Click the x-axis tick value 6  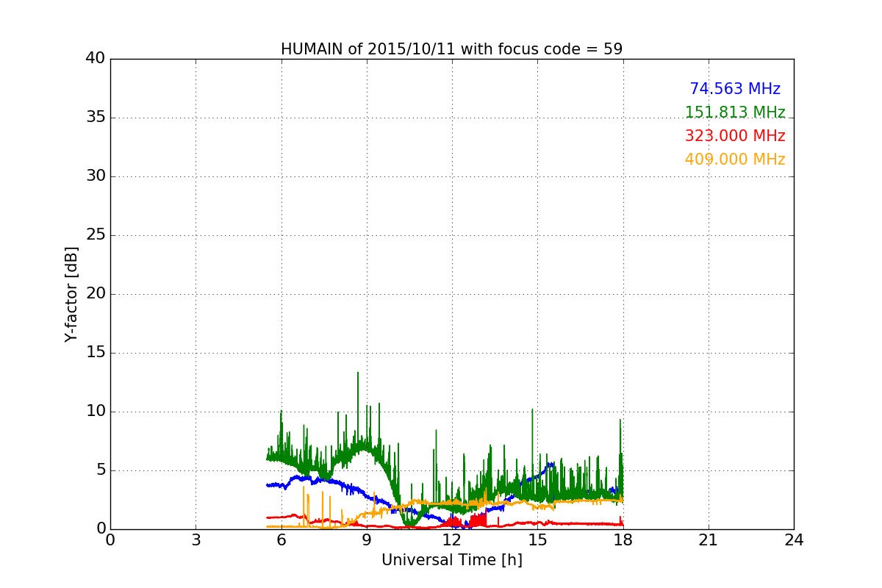click(x=281, y=540)
